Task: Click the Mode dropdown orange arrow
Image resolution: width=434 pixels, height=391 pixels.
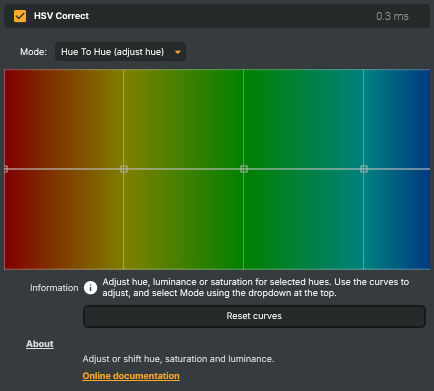Action: pos(178,52)
